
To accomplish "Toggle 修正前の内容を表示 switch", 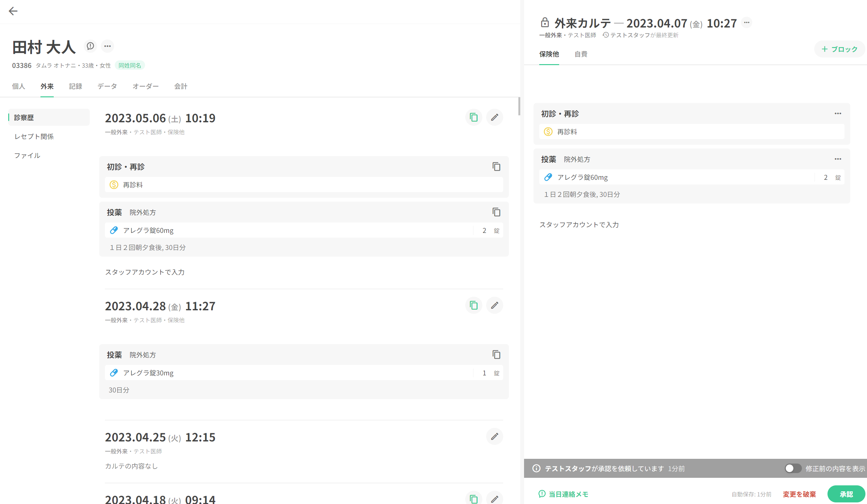I will tap(791, 469).
